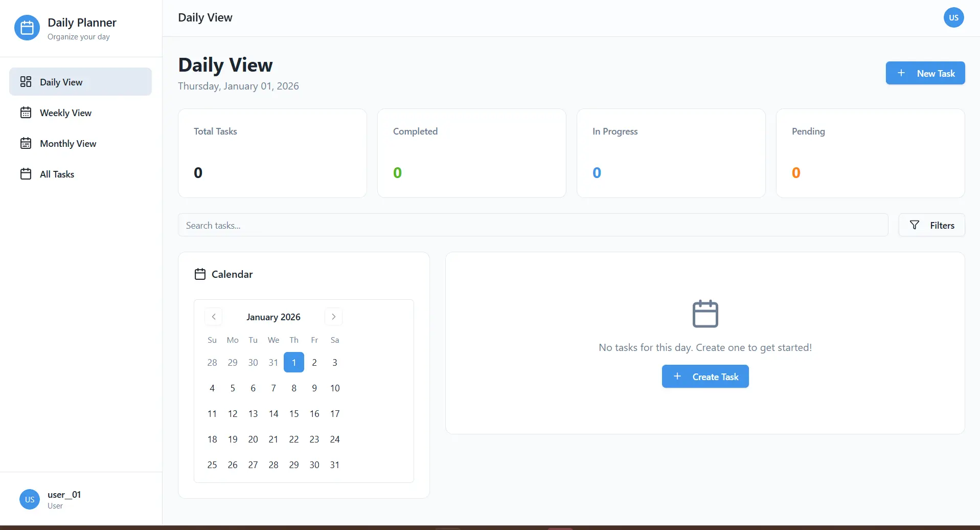Click the Calendar panel header icon
This screenshot has width=980, height=530.
200,274
